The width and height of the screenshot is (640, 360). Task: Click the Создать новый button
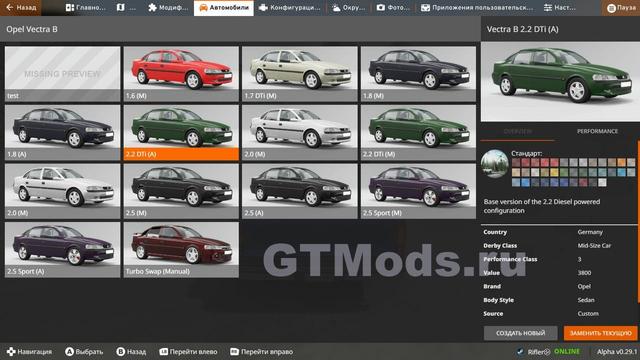(520, 333)
